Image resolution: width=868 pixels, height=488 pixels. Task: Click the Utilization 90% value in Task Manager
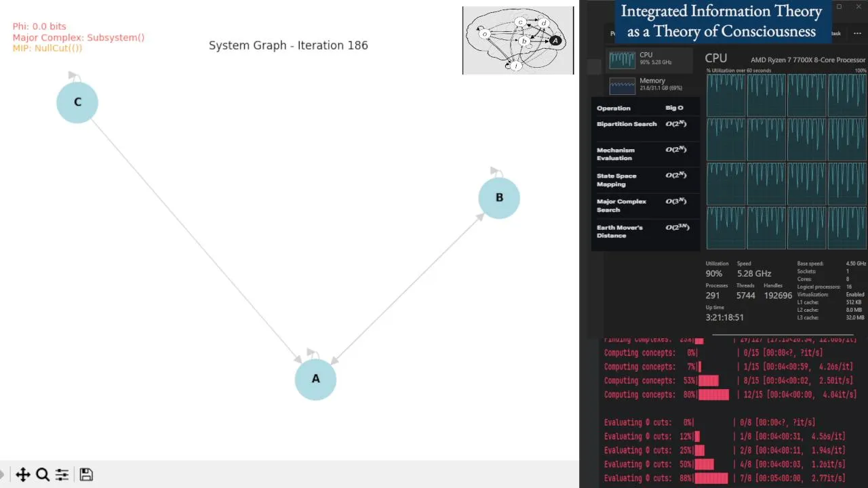(x=714, y=274)
